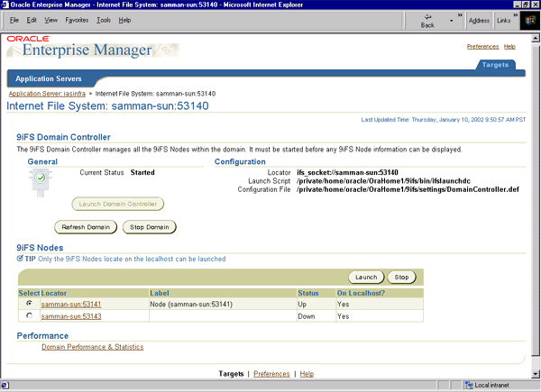Image resolution: width=541 pixels, height=392 pixels.
Task: Click the 9iFS Domain Controller heading
Action: pos(63,137)
